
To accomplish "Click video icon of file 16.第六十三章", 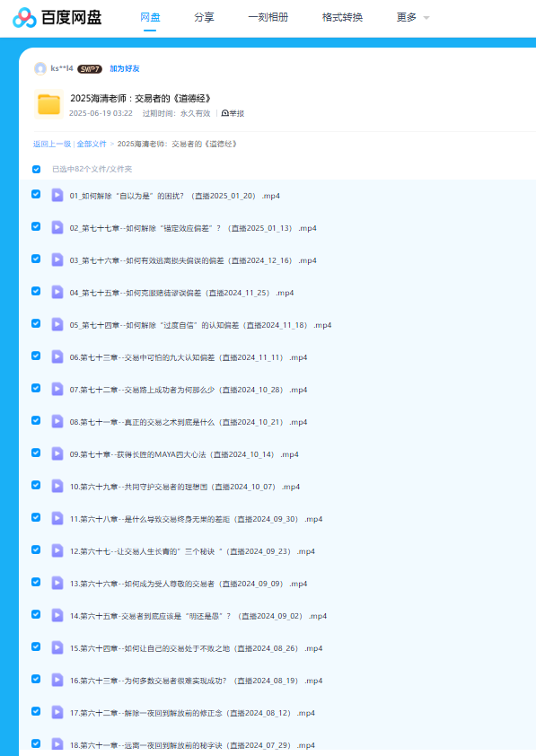I will coord(57,680).
